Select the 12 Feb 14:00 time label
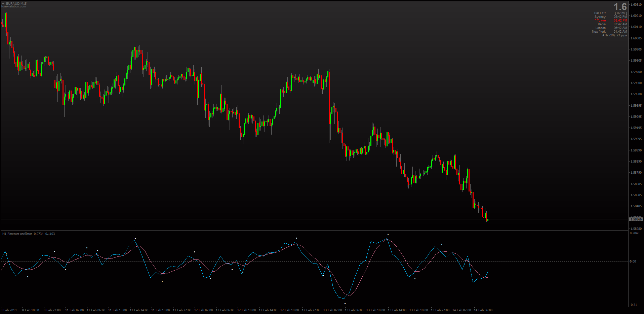644x314 pixels. (x=268, y=310)
